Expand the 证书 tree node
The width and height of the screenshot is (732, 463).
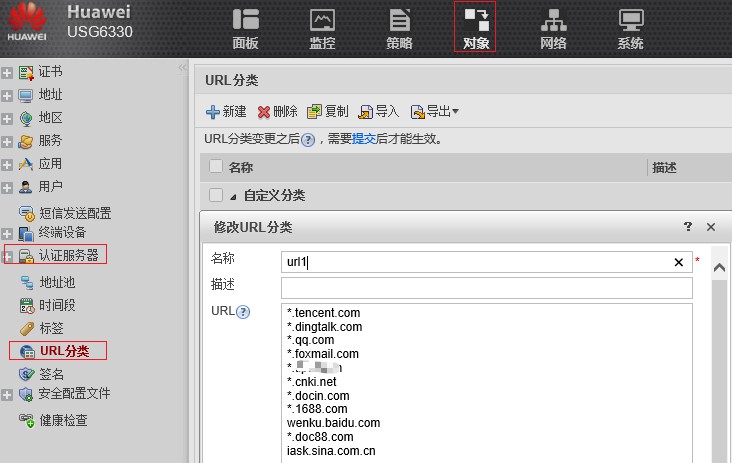[x=7, y=73]
